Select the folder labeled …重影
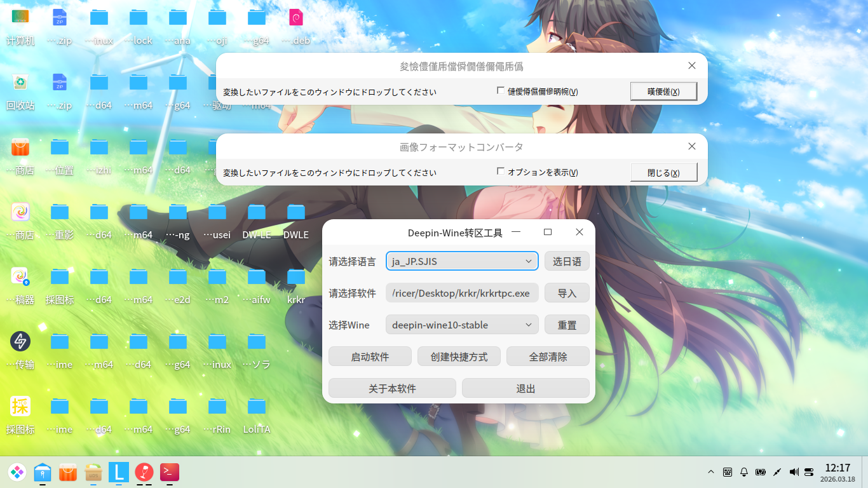The image size is (868, 488). tap(60, 212)
